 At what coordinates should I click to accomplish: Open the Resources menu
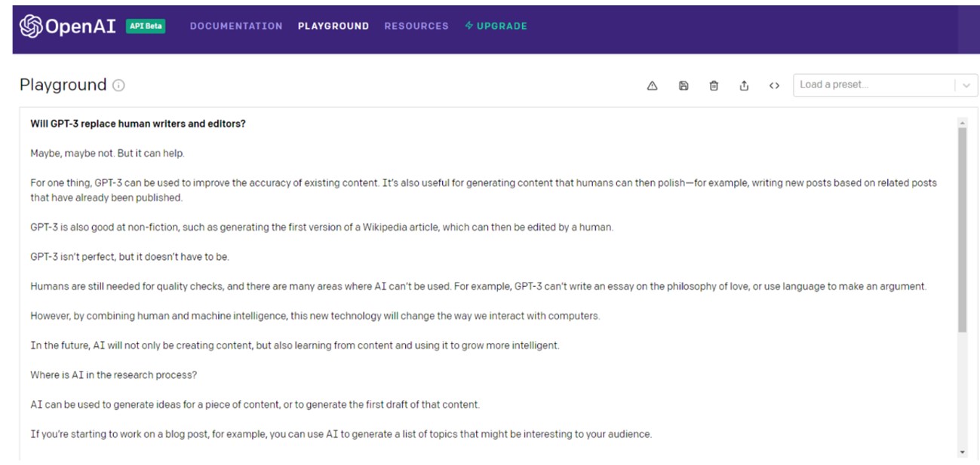(416, 26)
